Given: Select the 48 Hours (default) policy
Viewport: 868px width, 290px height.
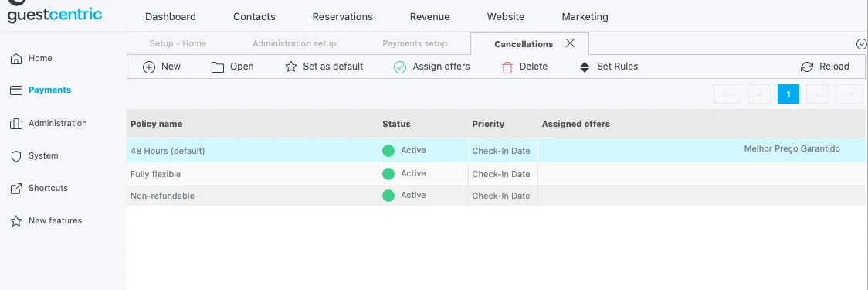Looking at the screenshot, I should coord(168,151).
